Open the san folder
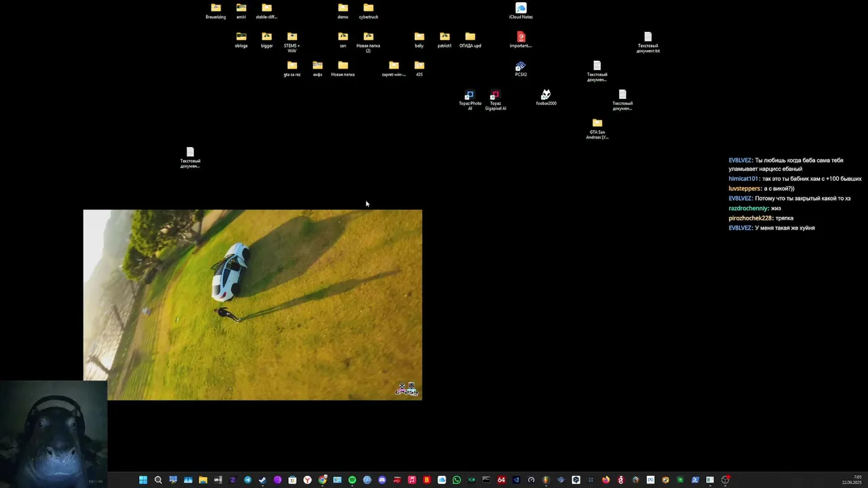Viewport: 868px width, 488px height. (343, 39)
